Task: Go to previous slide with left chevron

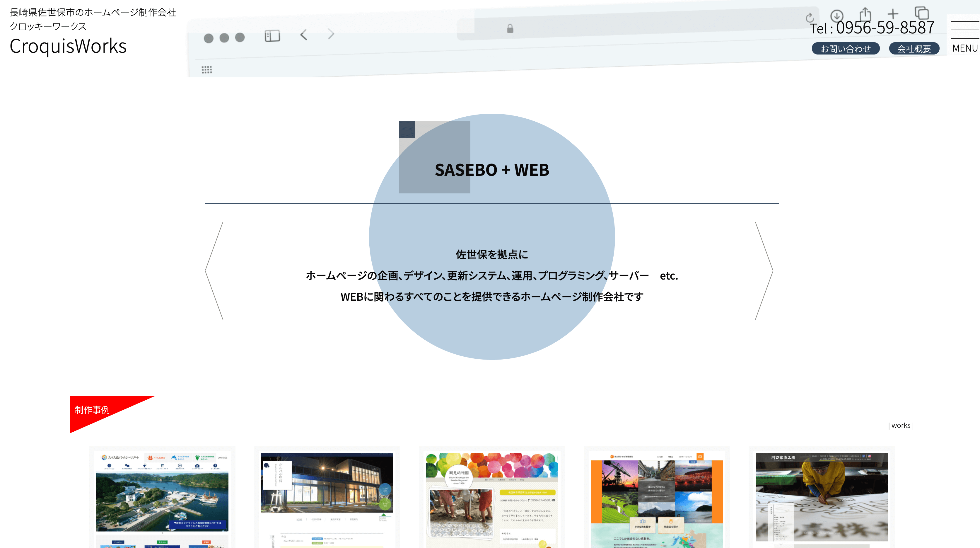Action: [214, 270]
